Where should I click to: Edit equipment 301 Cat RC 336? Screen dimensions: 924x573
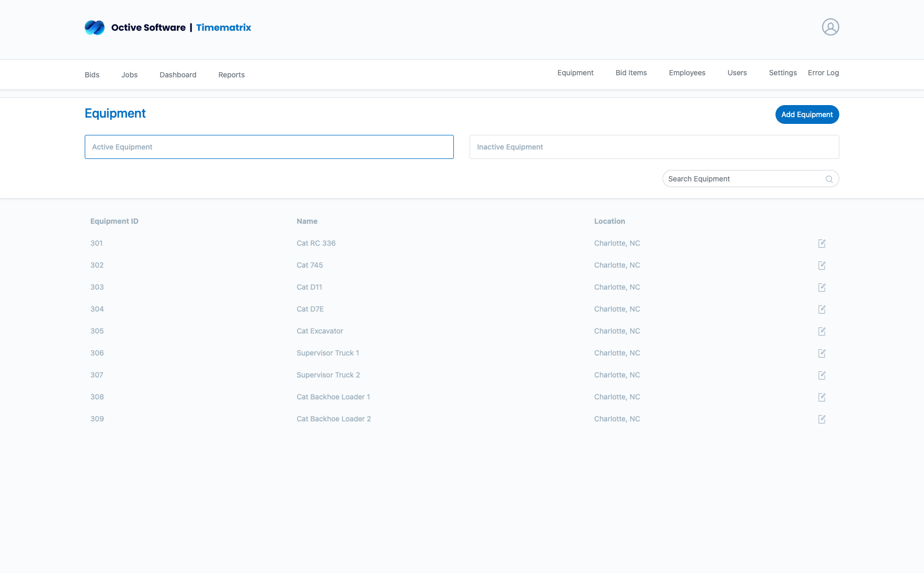(x=822, y=244)
